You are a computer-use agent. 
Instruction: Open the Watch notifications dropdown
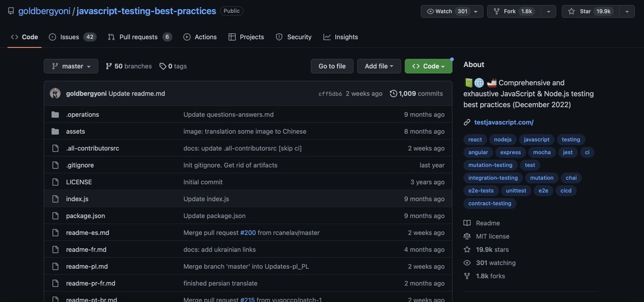[x=452, y=11]
